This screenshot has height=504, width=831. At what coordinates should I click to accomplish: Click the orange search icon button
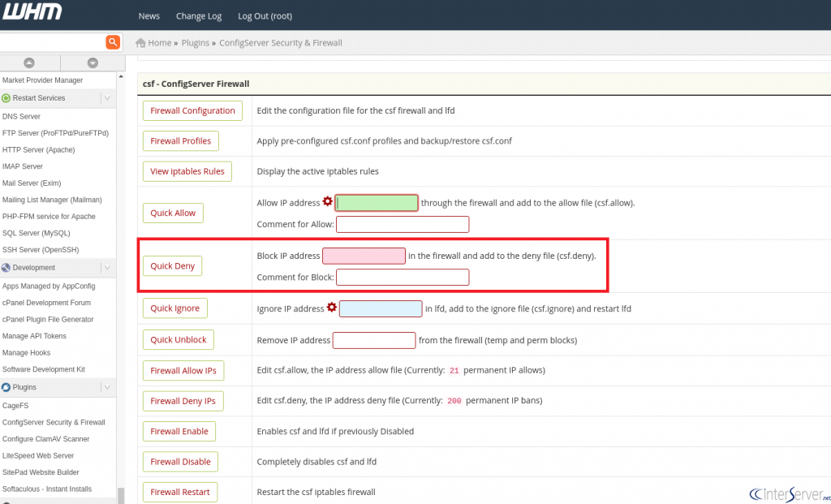[x=113, y=42]
